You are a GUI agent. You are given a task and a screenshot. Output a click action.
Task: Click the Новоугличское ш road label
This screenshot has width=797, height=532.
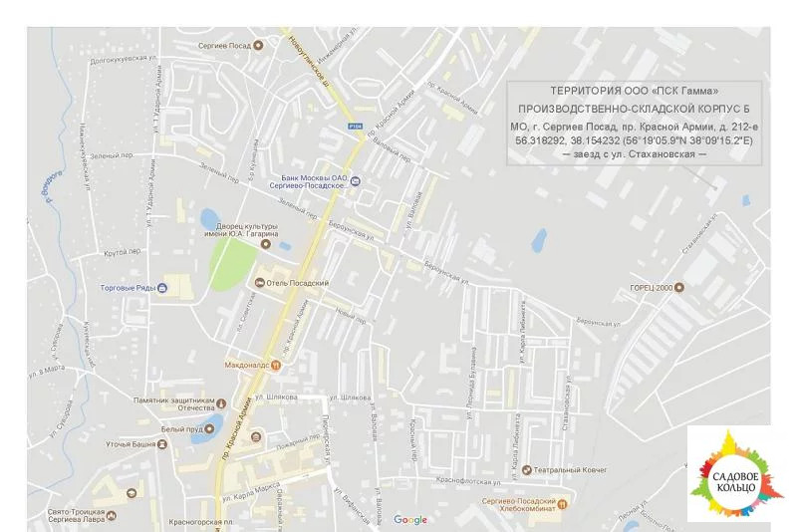coord(309,63)
